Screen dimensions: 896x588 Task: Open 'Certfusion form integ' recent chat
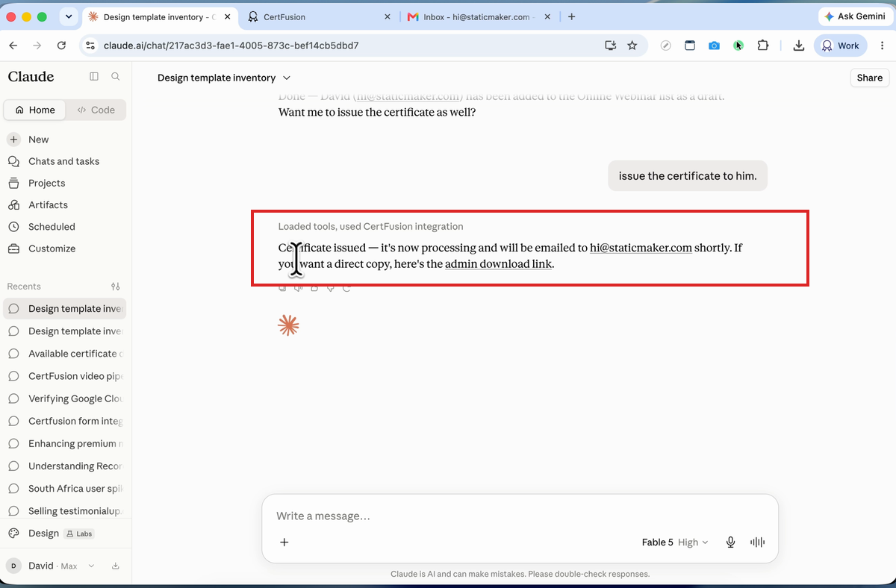(x=66, y=421)
